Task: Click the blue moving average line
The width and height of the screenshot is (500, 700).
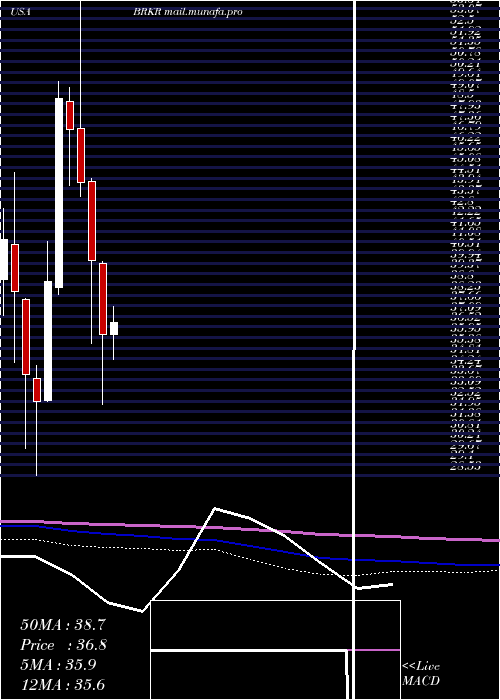Action: pyautogui.click(x=250, y=546)
